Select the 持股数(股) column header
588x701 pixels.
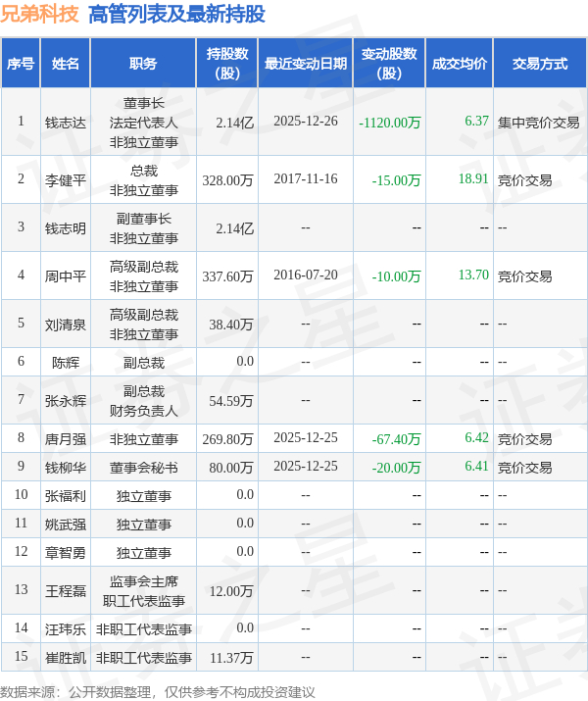(227, 63)
